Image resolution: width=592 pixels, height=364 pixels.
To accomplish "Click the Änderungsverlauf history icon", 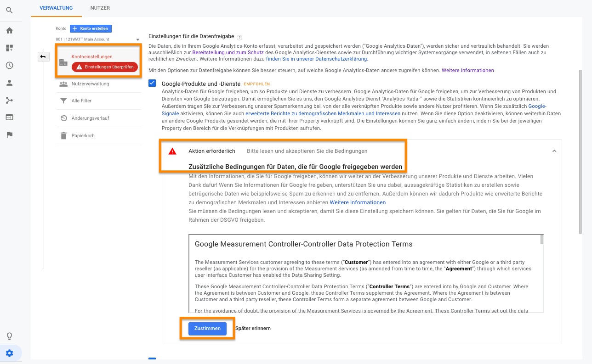I will coord(63,118).
